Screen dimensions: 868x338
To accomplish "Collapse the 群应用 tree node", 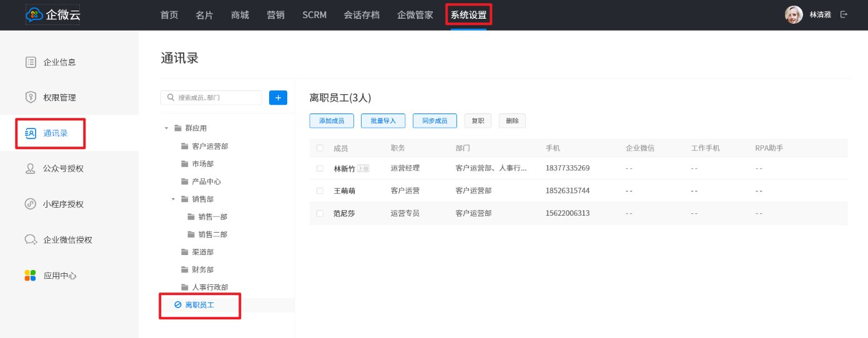I will [167, 128].
